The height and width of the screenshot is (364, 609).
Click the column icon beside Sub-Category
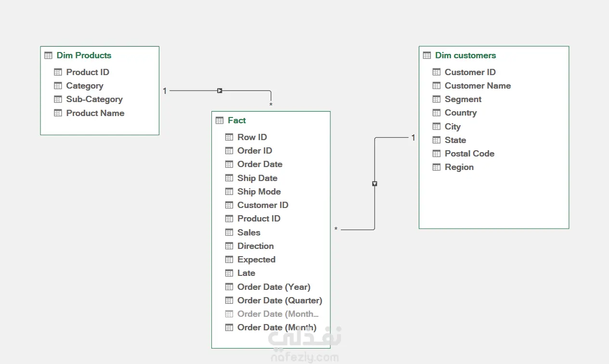[x=58, y=99]
